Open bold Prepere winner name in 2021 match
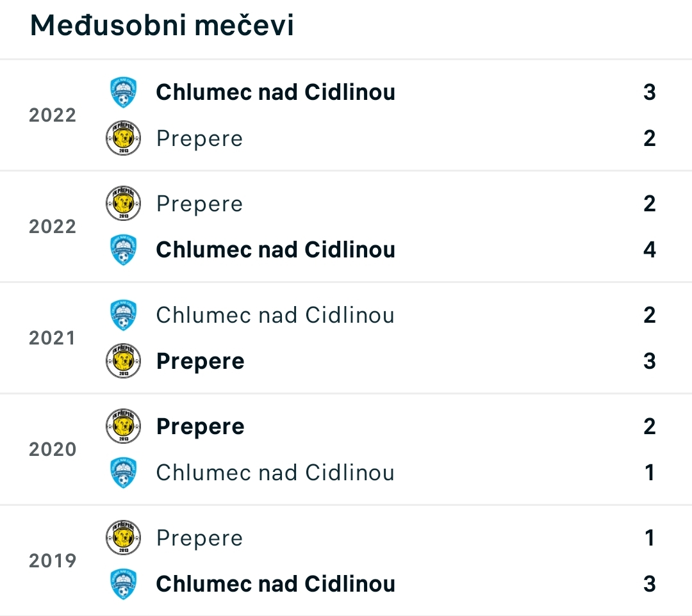 pos(201,362)
